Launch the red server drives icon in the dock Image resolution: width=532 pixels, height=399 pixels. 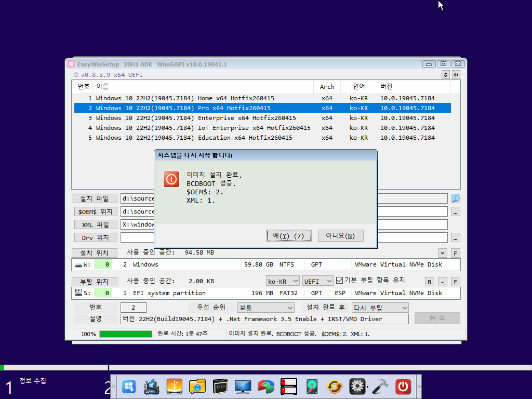click(289, 387)
